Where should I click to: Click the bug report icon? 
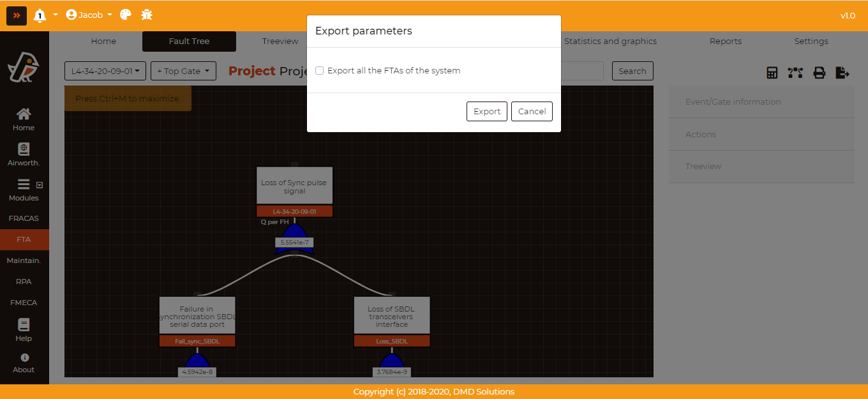(x=147, y=15)
